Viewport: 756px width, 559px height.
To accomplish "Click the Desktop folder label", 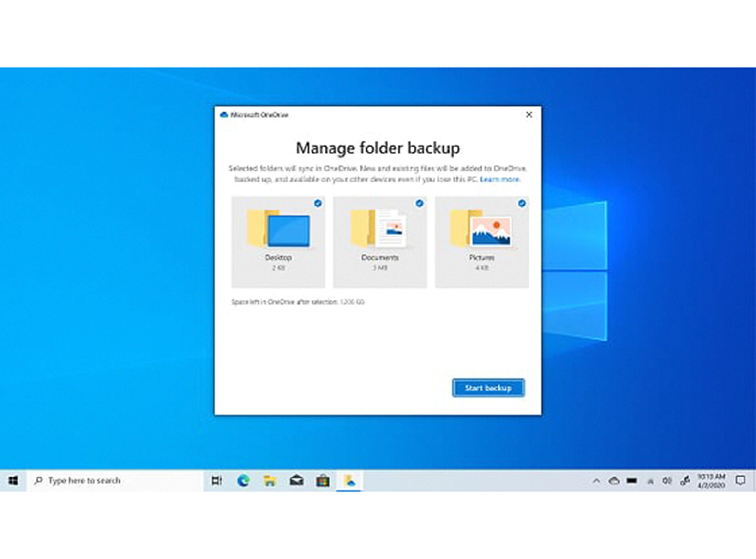I will (278, 258).
